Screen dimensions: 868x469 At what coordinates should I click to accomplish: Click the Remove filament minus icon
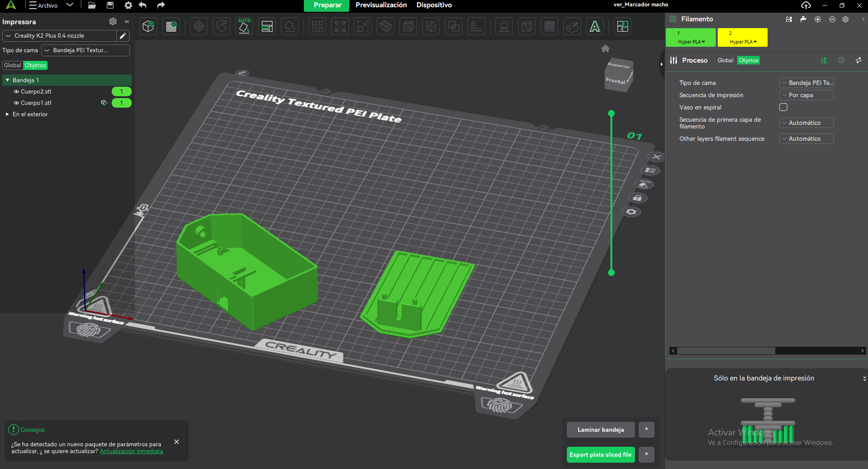pos(832,19)
